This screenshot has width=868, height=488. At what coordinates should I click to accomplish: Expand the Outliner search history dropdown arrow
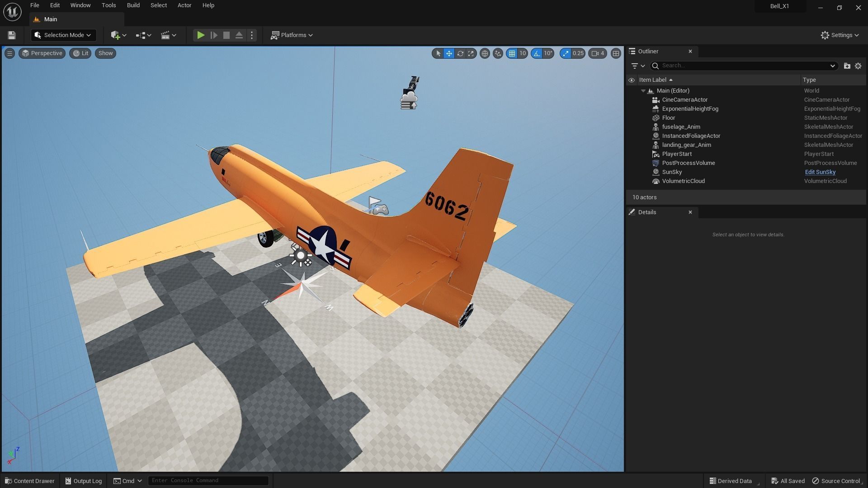pos(832,66)
